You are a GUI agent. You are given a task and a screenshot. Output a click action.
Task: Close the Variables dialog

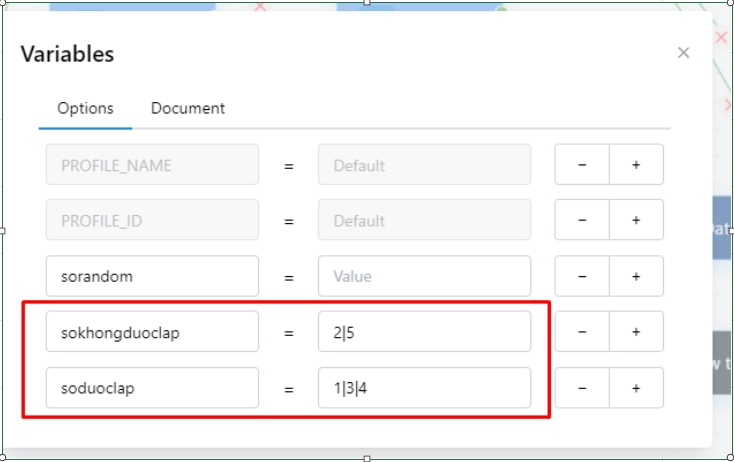pos(683,53)
